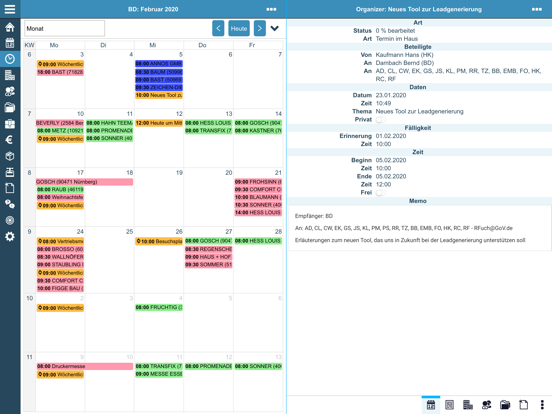Viewport: 552px width, 414px height.
Task: Open the hamburger main menu
Action: [10, 9]
